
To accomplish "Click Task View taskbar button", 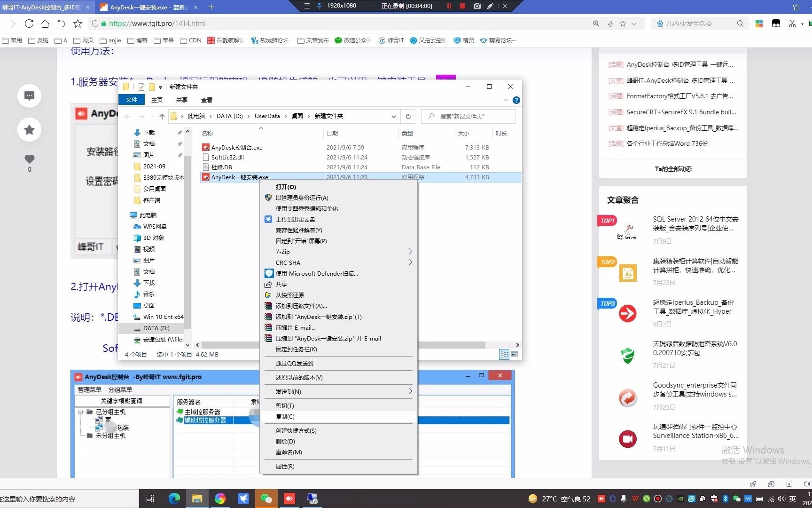I will click(150, 499).
